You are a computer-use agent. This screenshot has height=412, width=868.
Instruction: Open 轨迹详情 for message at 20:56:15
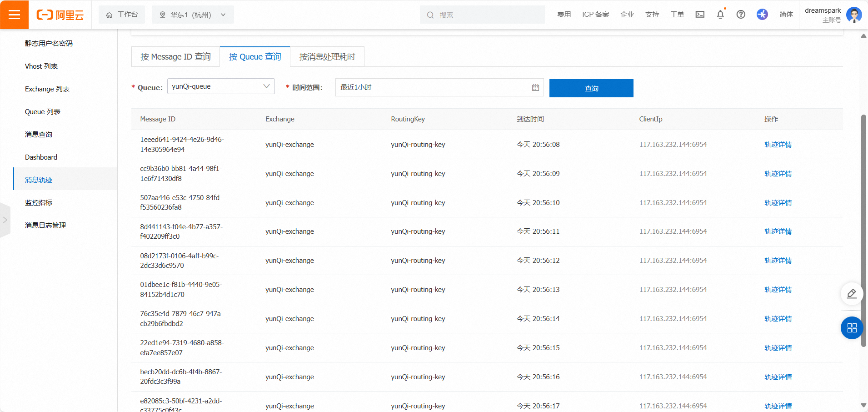tap(778, 348)
